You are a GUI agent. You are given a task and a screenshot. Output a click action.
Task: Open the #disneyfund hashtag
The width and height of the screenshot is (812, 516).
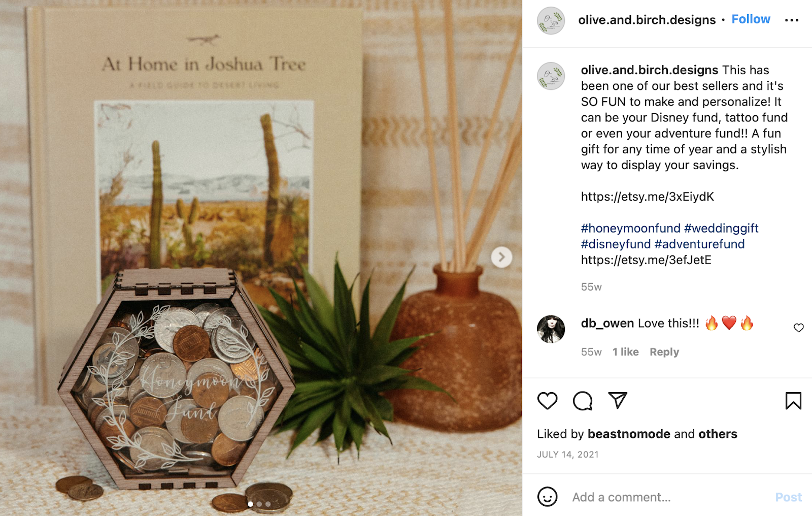point(616,244)
